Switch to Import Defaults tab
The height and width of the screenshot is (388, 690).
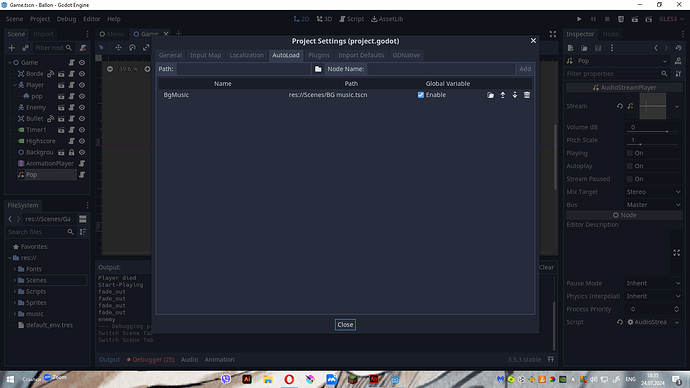361,55
